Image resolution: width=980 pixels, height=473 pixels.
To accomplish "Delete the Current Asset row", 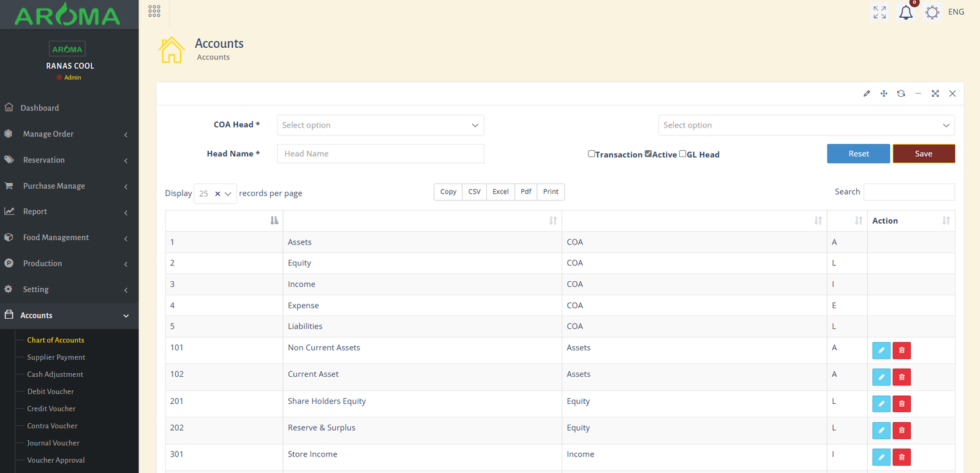I will click(x=902, y=377).
